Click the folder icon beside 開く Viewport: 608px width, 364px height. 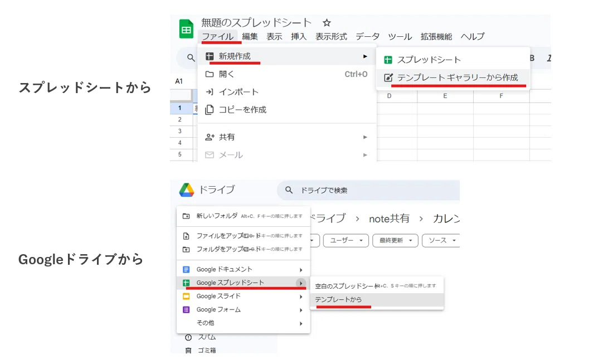(x=210, y=74)
